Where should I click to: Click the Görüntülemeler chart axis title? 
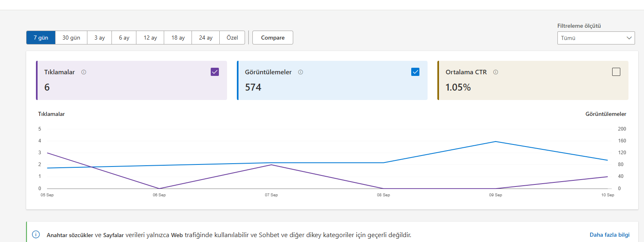(x=606, y=114)
